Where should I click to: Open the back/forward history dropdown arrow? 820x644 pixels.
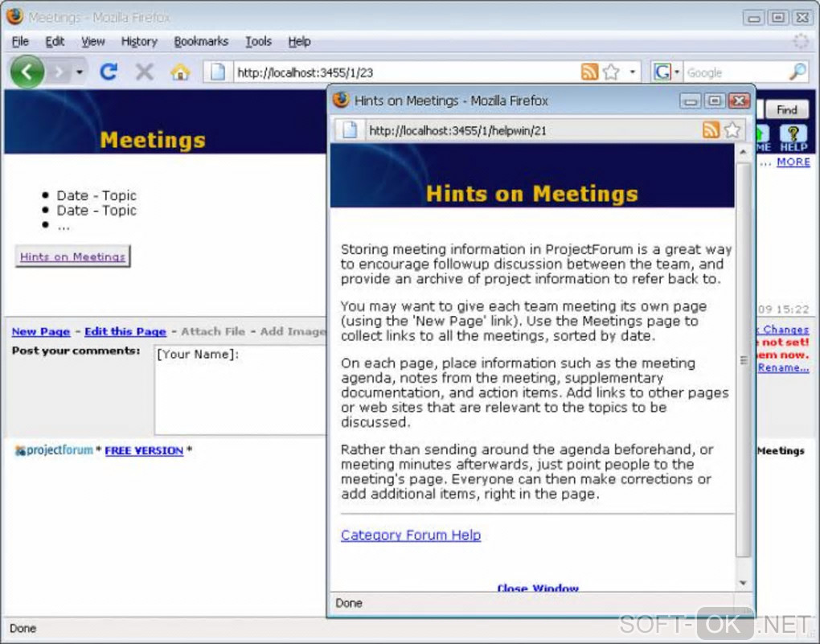click(80, 72)
